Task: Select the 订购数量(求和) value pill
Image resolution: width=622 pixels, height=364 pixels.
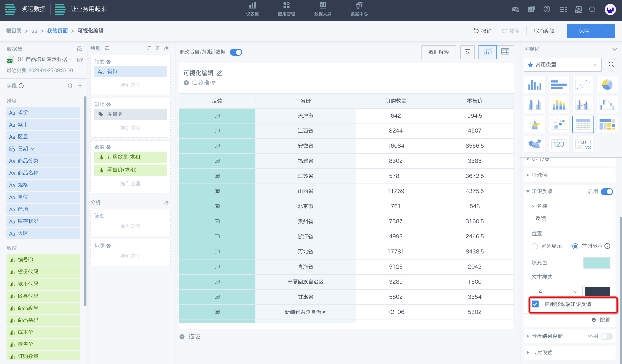Action: click(130, 157)
